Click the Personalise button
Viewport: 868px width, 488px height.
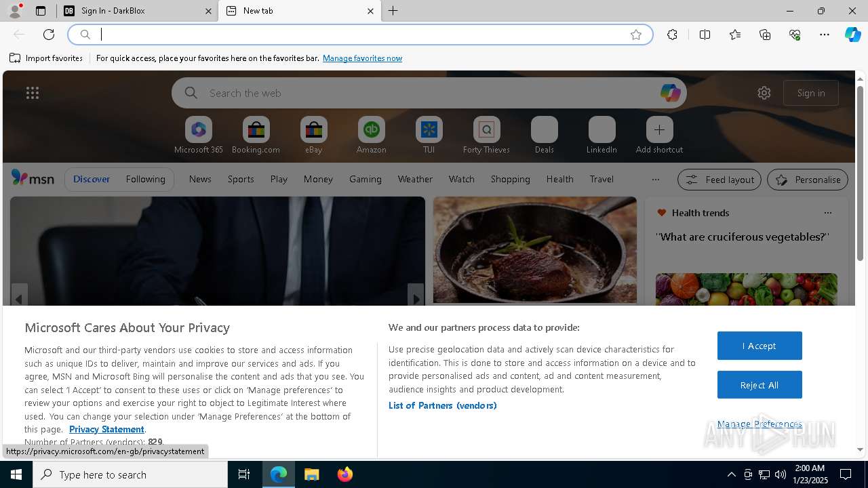point(808,180)
